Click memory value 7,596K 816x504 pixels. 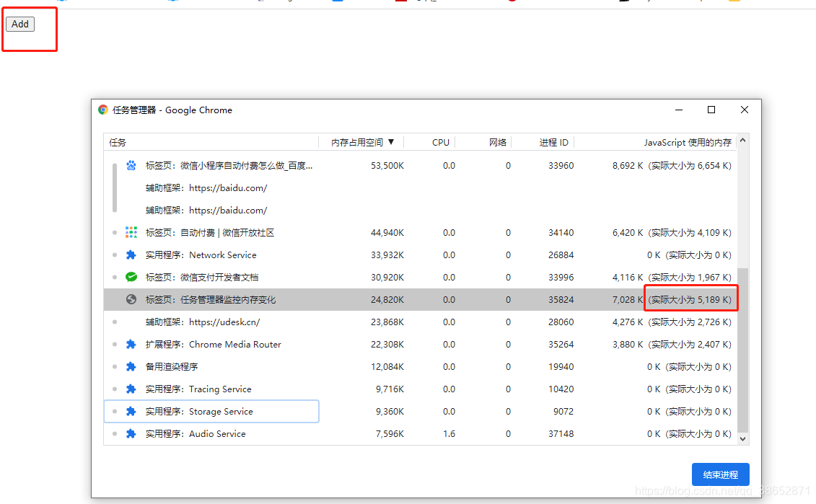[390, 434]
